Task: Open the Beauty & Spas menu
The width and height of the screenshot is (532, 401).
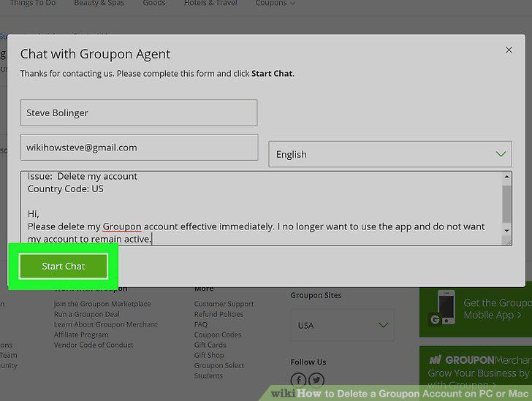Action: [99, 3]
